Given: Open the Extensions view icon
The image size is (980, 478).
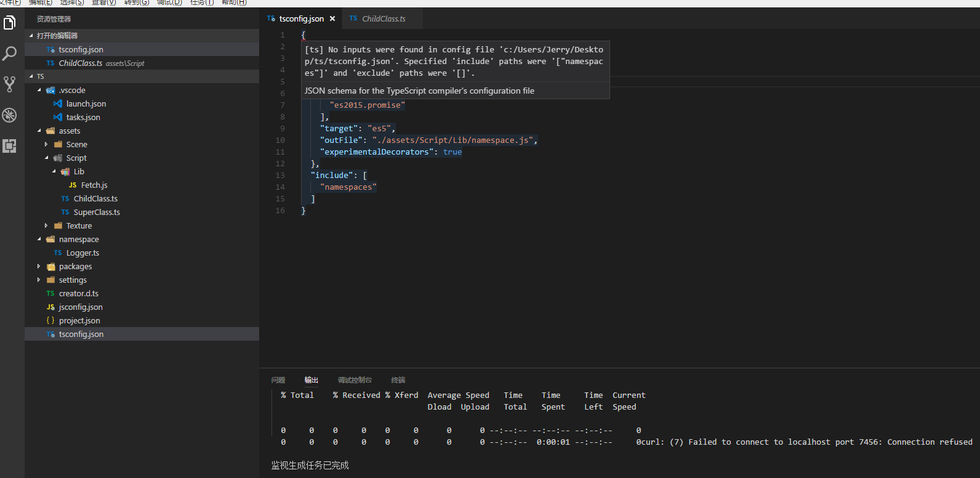Looking at the screenshot, I should click(10, 146).
